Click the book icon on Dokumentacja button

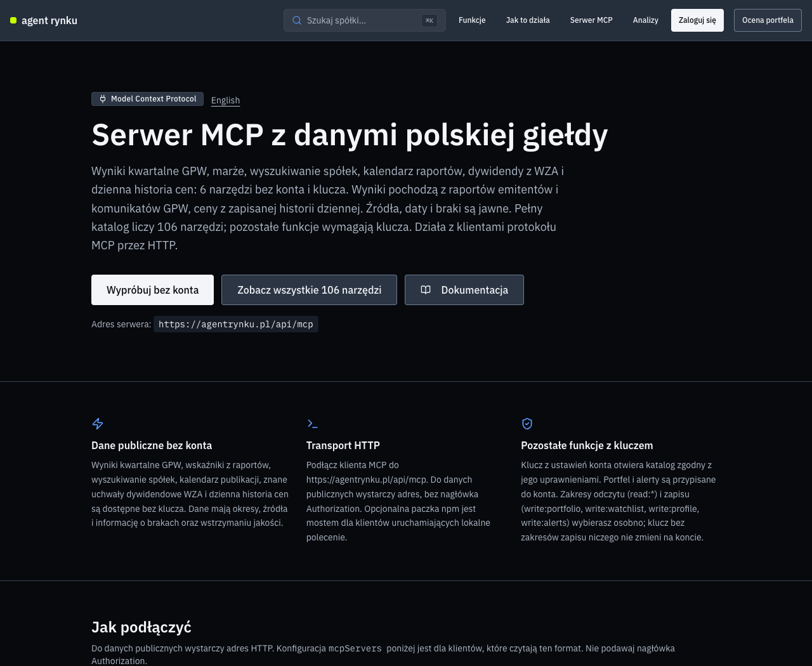pyautogui.click(x=426, y=290)
